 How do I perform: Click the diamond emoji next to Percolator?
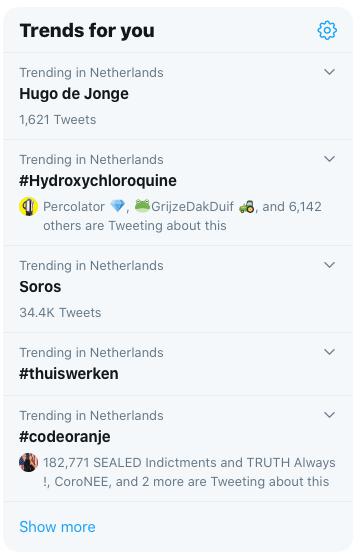coord(118,206)
